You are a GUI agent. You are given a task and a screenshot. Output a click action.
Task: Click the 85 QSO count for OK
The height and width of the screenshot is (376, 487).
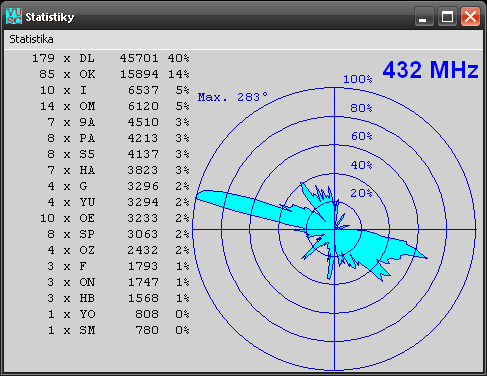coord(47,74)
